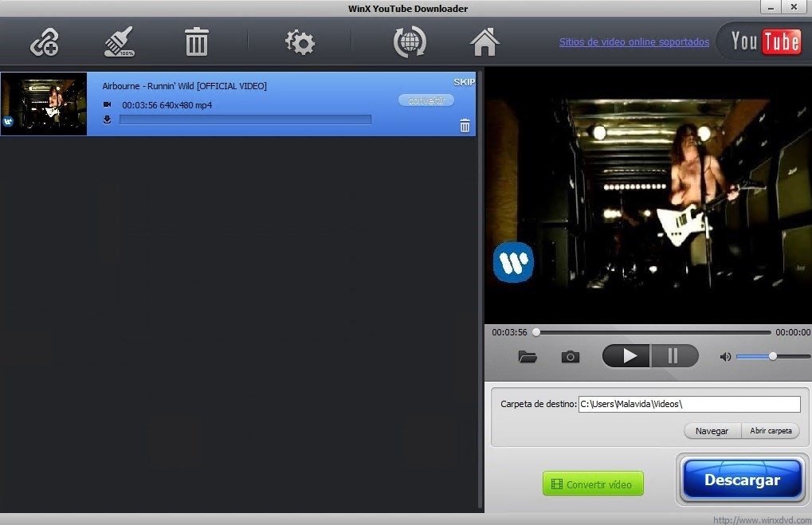The height and width of the screenshot is (525, 812).
Task: Click the blue Descargar button
Action: click(742, 480)
